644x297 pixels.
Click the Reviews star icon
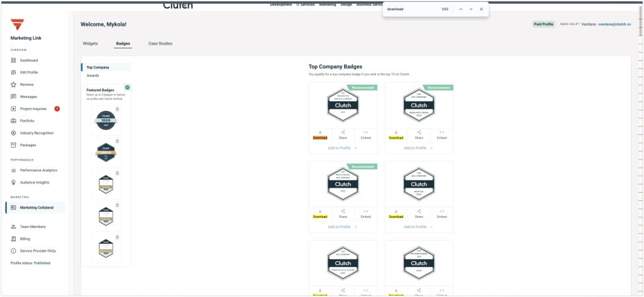13,84
